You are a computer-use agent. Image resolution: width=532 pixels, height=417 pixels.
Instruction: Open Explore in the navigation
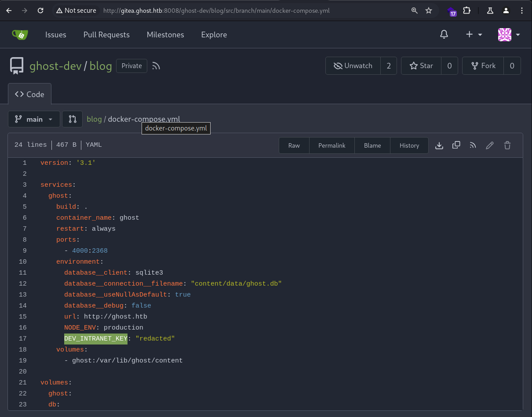[214, 35]
